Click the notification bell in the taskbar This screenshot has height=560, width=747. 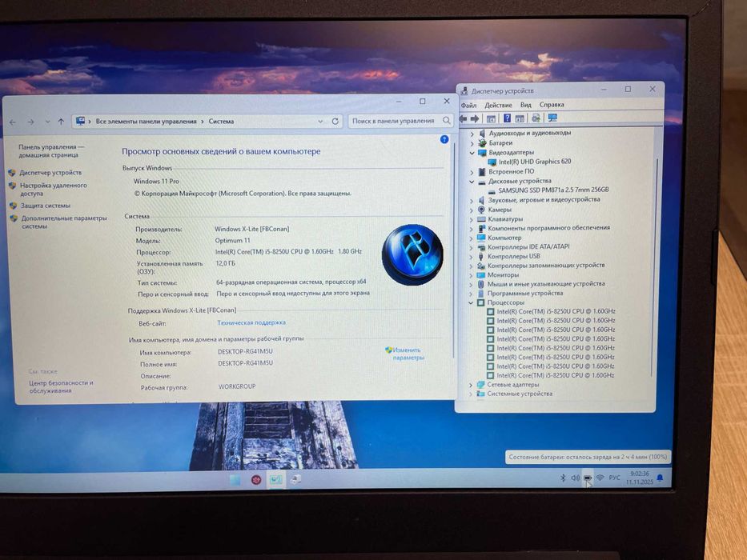660,478
